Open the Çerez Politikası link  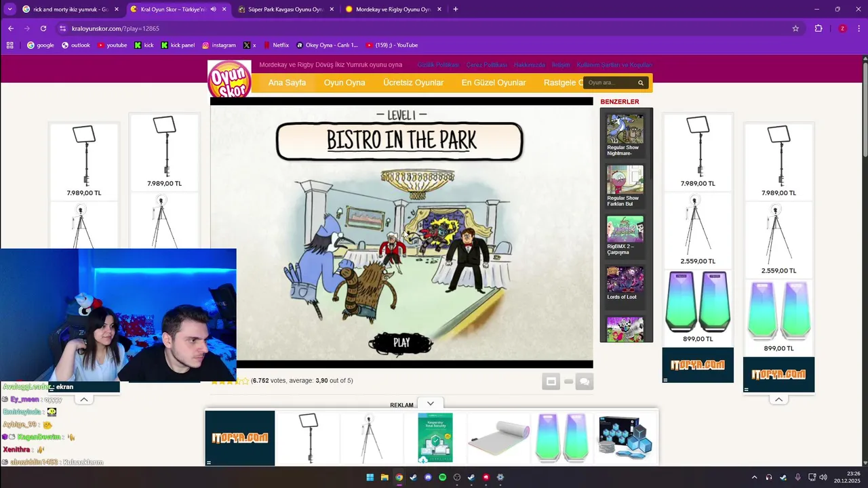[487, 65]
